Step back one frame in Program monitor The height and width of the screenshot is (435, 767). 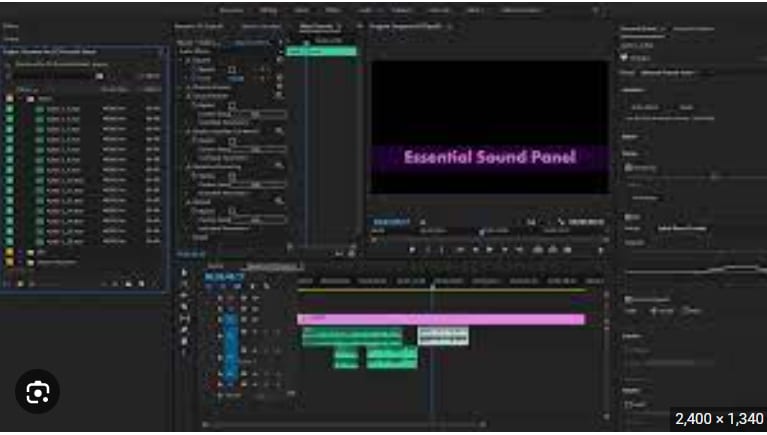point(474,250)
